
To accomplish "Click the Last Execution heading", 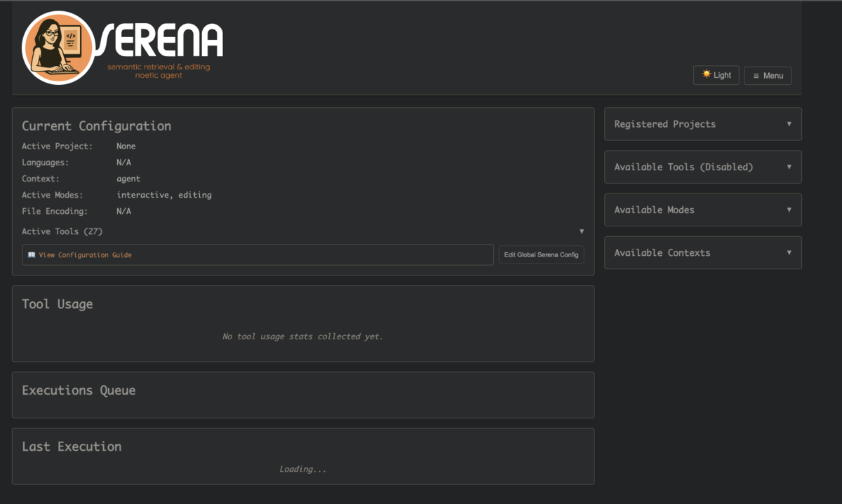I will [72, 447].
